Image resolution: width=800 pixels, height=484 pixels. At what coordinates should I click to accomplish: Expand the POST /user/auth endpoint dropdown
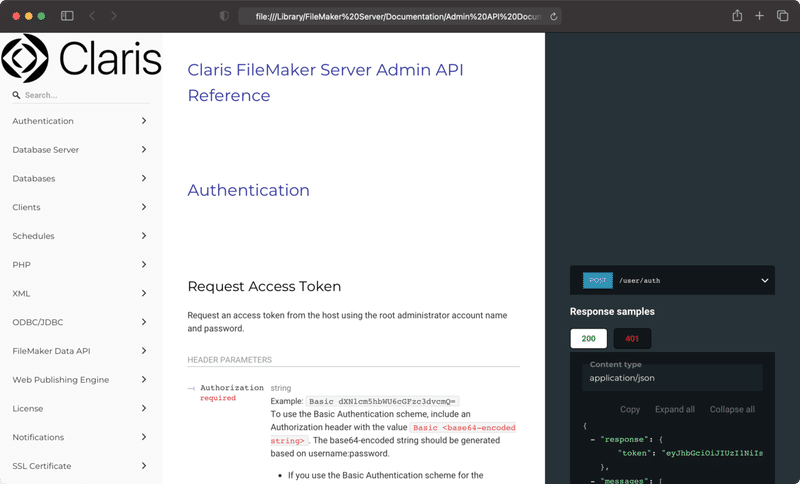tap(672, 280)
